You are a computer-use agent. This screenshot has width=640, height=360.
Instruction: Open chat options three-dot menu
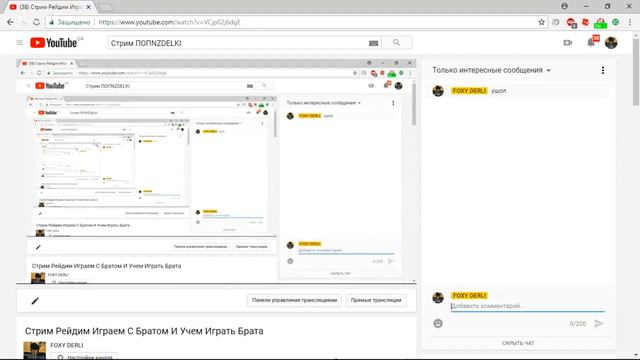click(x=603, y=70)
